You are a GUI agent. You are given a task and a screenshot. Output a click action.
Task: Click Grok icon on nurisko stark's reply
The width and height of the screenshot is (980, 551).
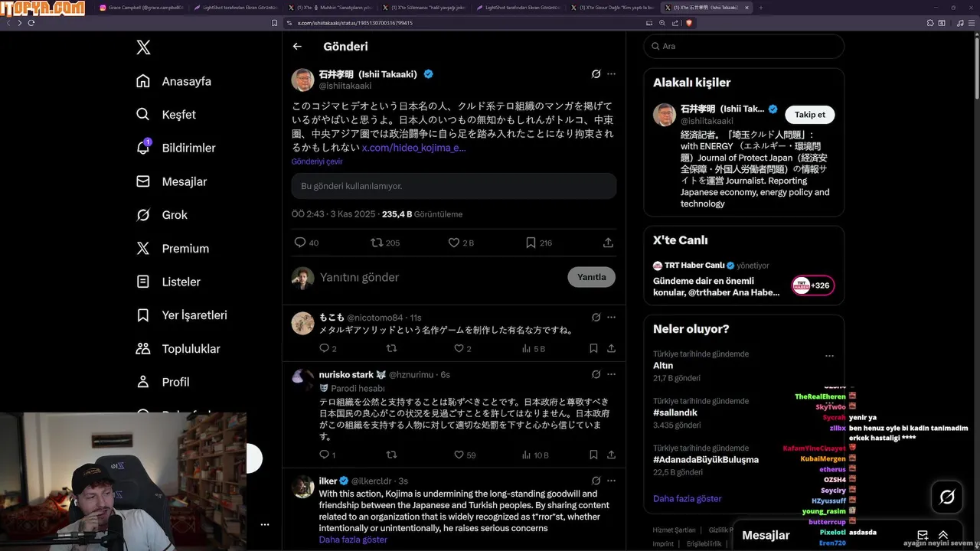(x=596, y=374)
